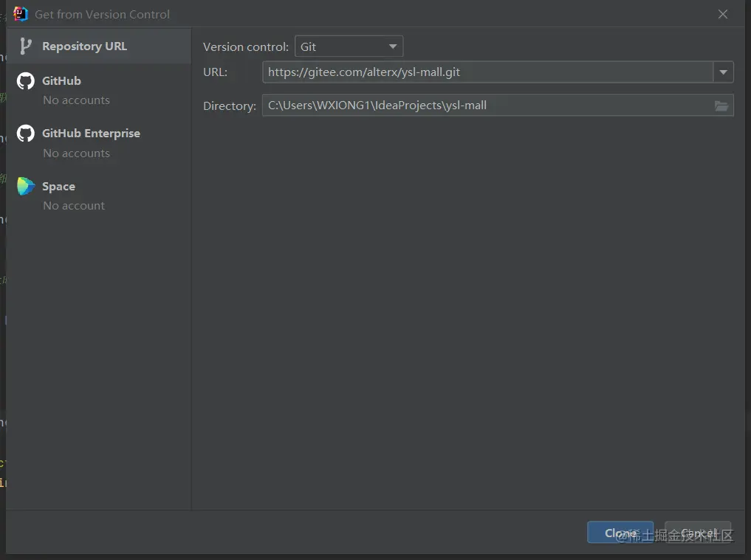Click the JetBrains Space logo icon

[26, 186]
